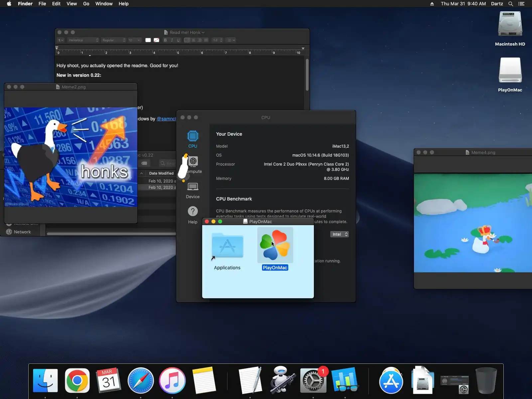The image size is (532, 399).
Task: Toggle underline formatting in the Read me window
Action: click(178, 40)
